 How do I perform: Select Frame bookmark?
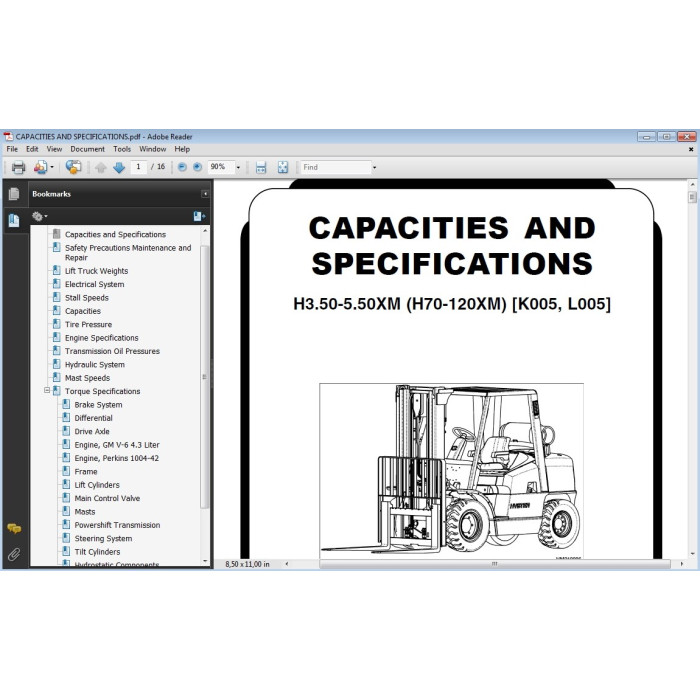(86, 472)
